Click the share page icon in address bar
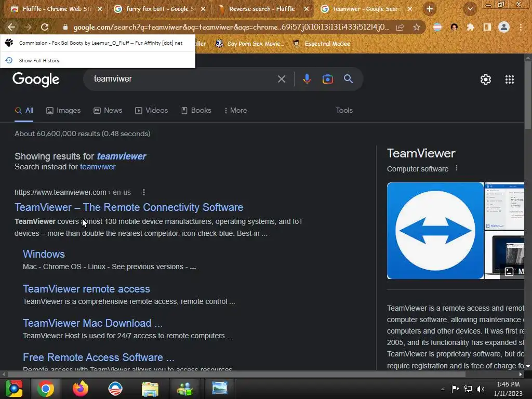532x399 pixels. [400, 27]
